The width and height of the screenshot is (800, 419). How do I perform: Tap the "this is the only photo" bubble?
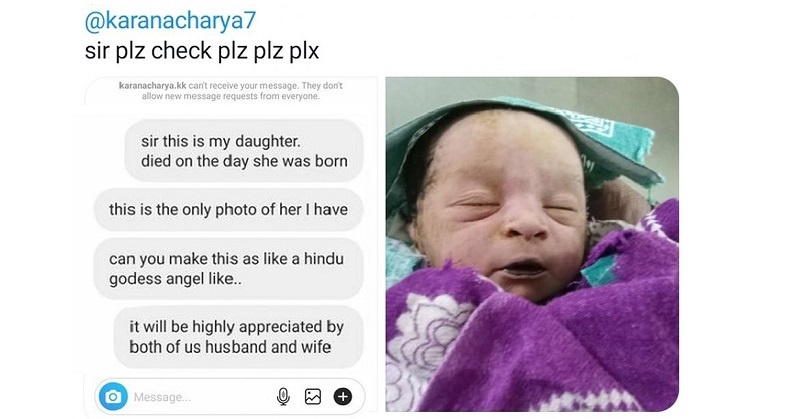point(228,209)
